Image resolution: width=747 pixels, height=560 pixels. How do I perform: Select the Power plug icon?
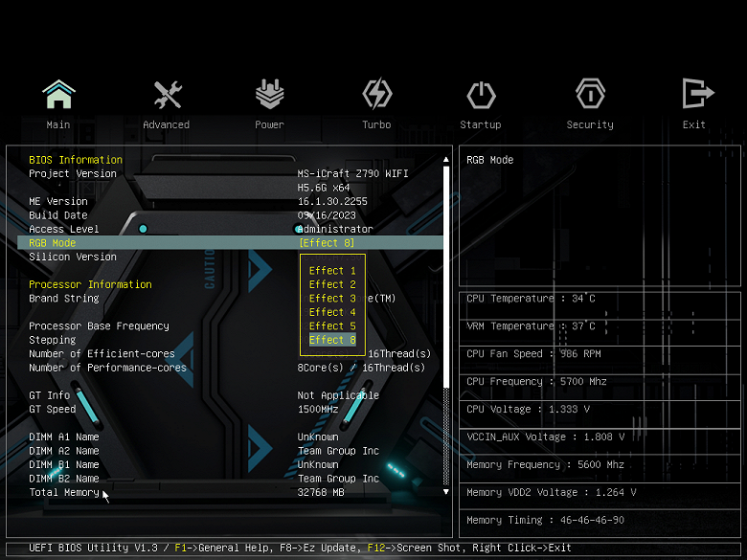point(270,94)
